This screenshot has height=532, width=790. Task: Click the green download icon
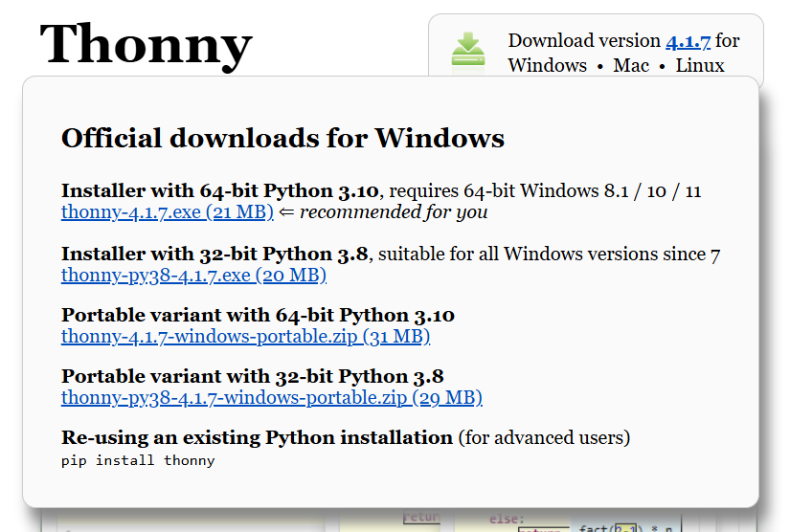pos(468,51)
